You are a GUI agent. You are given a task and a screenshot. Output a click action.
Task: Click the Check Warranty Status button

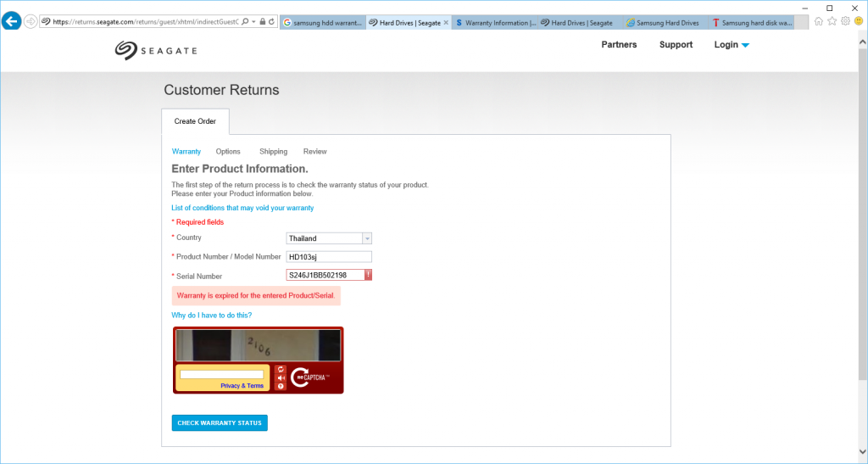tap(220, 423)
